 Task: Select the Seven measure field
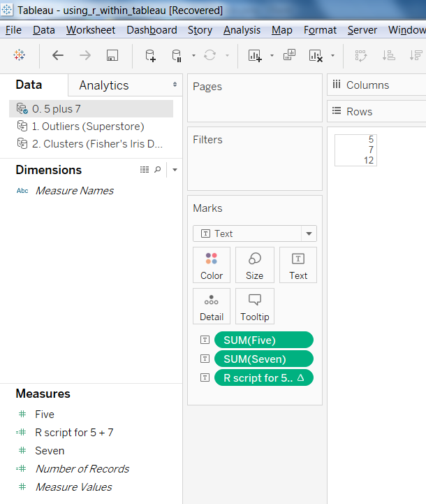point(50,451)
